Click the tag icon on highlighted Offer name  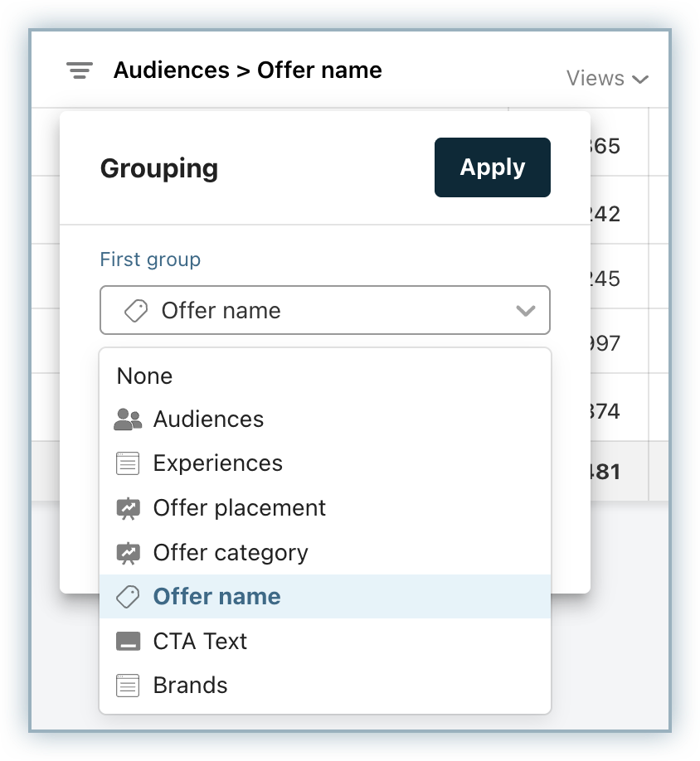(x=128, y=597)
